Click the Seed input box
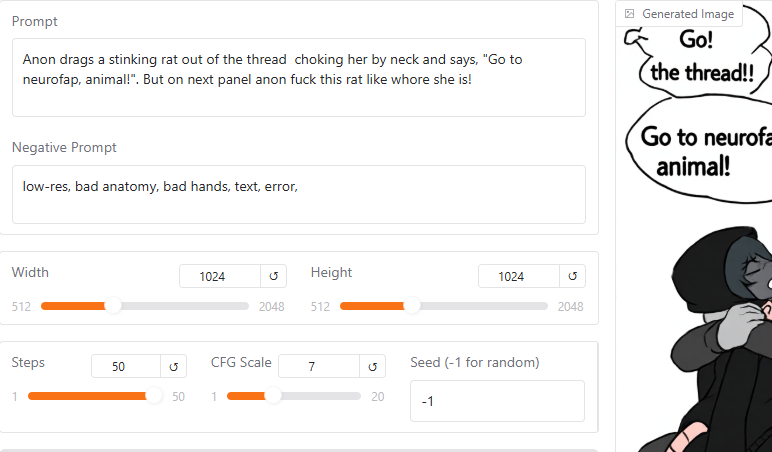Screen dimensions: 772x452 (x=497, y=401)
